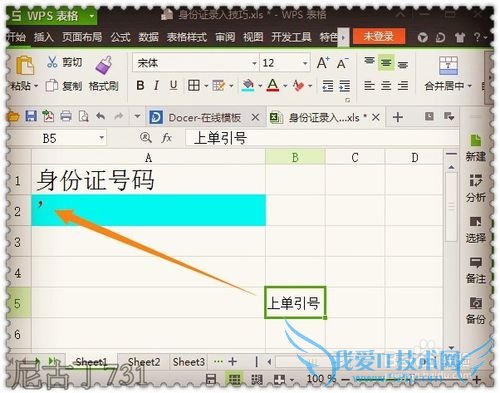Switch to Docer online templates tab
The width and height of the screenshot is (500, 393).
[205, 117]
